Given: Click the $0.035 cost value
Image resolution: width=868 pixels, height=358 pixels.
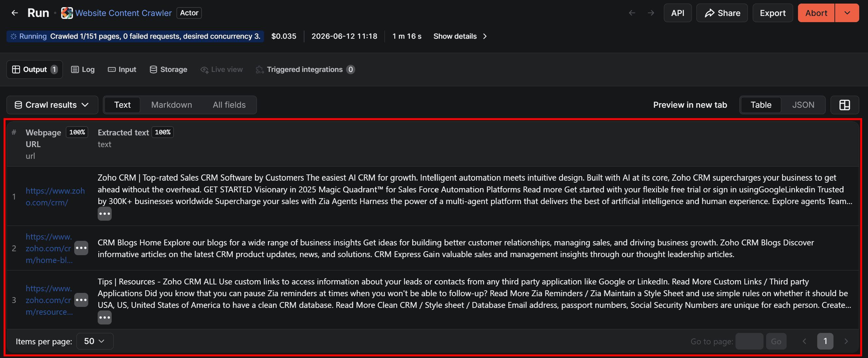Looking at the screenshot, I should click(x=284, y=36).
